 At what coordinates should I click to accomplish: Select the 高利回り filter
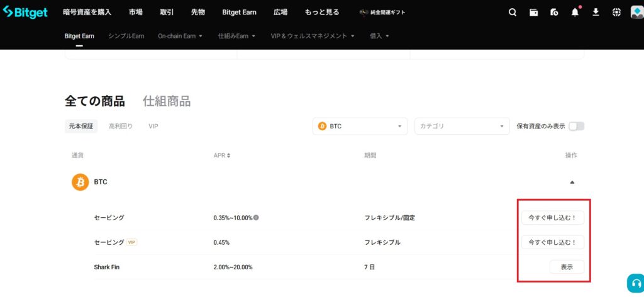click(x=121, y=126)
